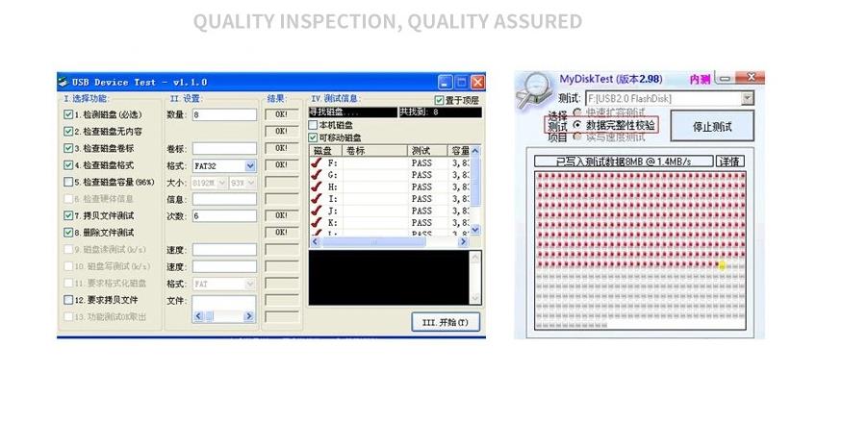Viewport: 868px width, 423px height.
Task: Click the red checkmark icon for drive K:
Action: (x=317, y=222)
